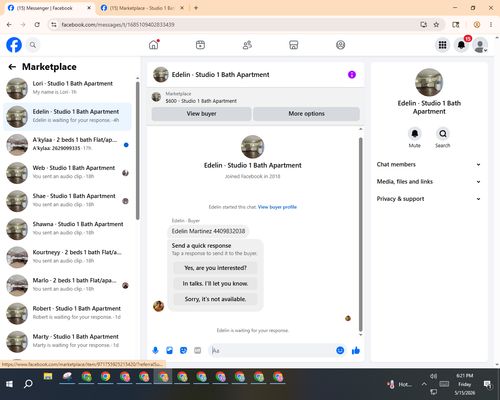Open Lori - Studio 1 Bath Apartment chat
The height and width of the screenshot is (400, 500).
(x=68, y=88)
